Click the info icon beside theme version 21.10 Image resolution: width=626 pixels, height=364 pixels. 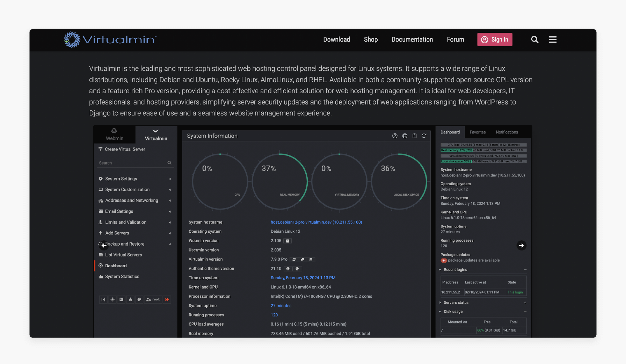(x=288, y=269)
